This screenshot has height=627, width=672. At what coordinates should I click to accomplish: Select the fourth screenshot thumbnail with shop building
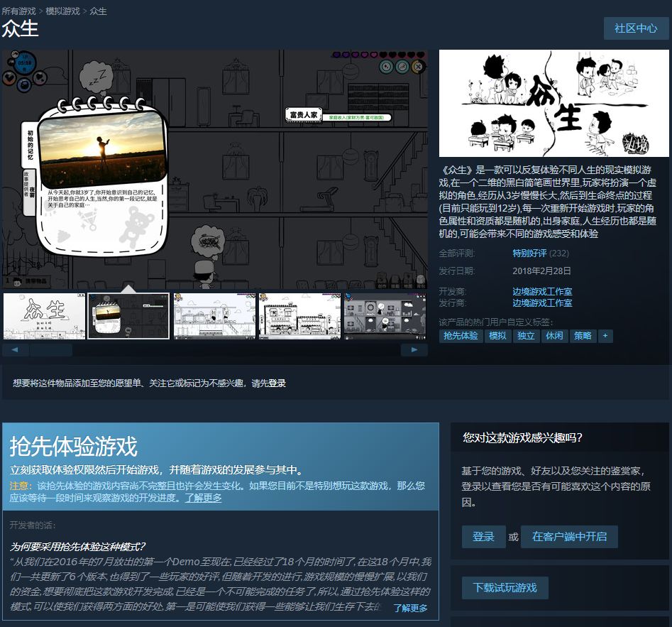pyautogui.click(x=299, y=316)
